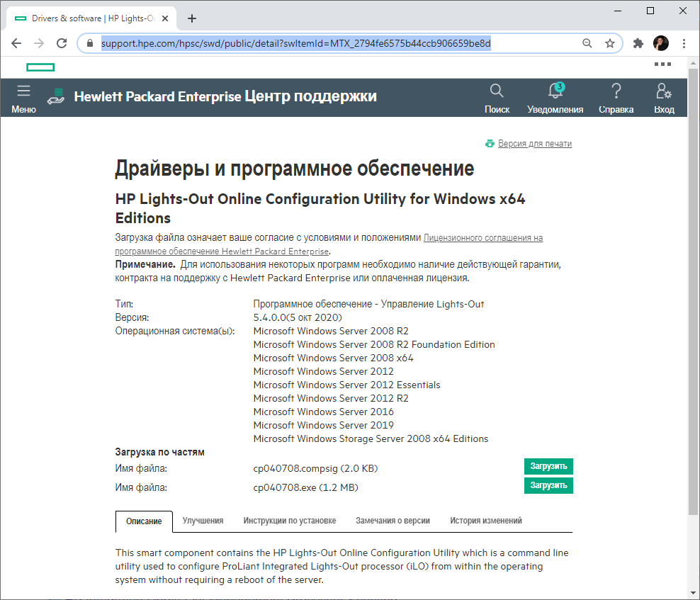Open the three-dot page options at top right
Viewport: 700px width, 600px height.
pyautogui.click(x=662, y=64)
